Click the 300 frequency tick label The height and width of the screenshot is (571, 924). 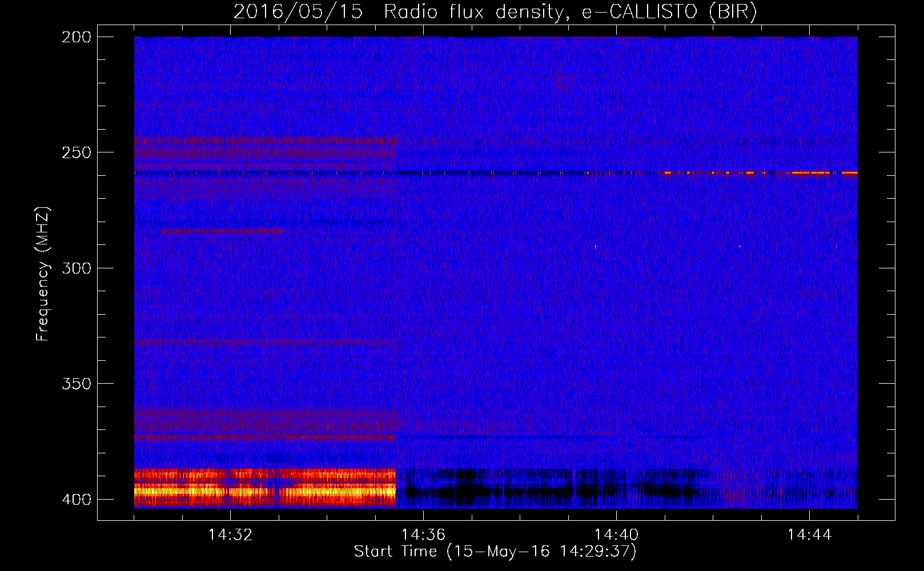[77, 268]
